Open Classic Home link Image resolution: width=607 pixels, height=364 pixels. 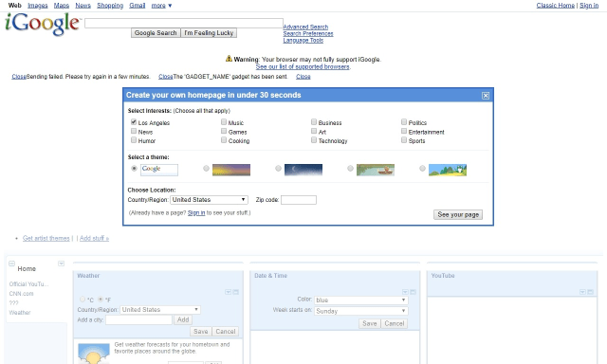[556, 6]
